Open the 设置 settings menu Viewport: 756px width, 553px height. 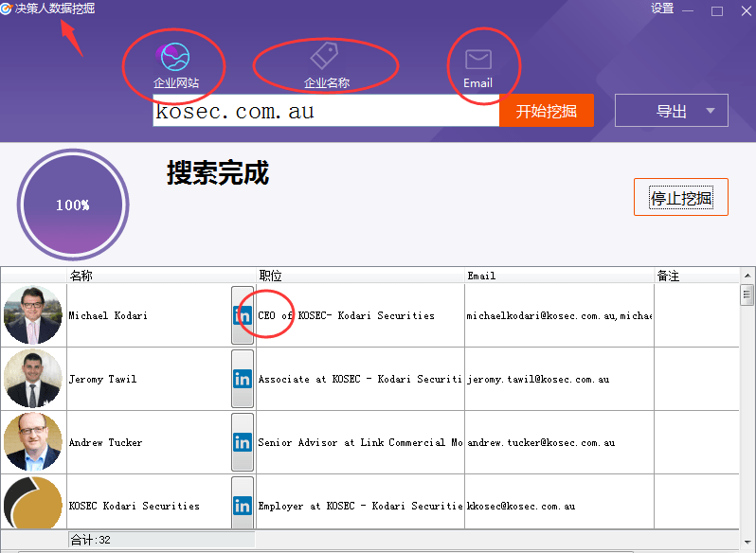662,9
